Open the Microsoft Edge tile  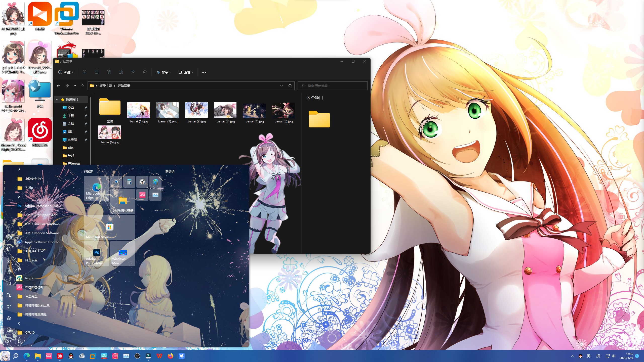tap(96, 189)
